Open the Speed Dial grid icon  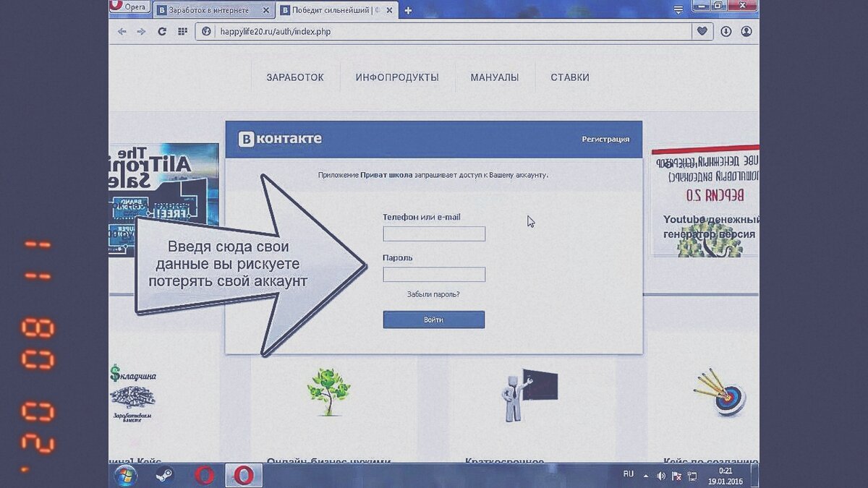click(x=182, y=32)
